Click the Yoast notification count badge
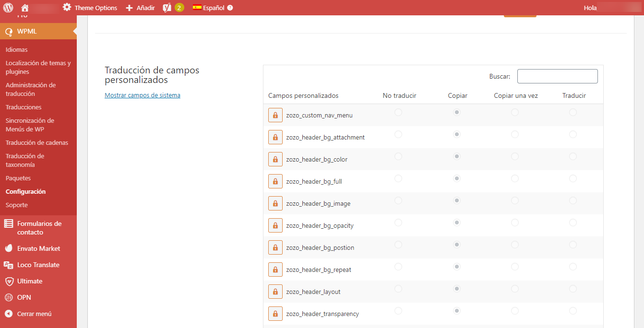 (x=179, y=8)
